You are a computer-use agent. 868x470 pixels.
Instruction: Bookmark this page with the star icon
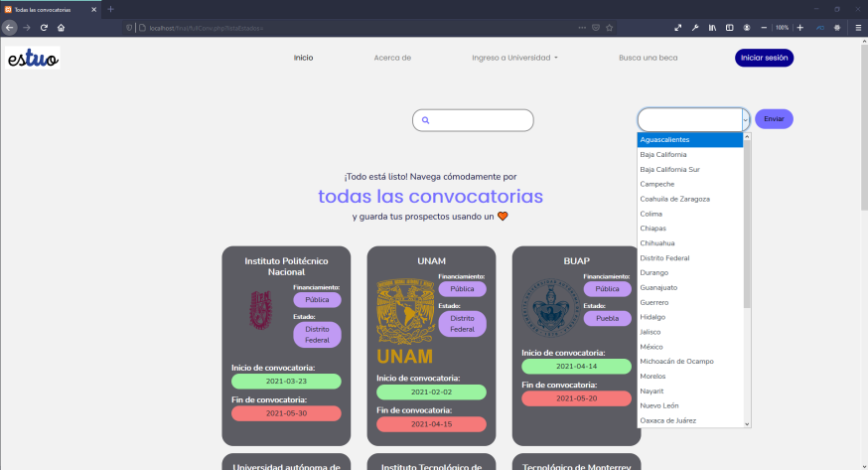pyautogui.click(x=610, y=28)
